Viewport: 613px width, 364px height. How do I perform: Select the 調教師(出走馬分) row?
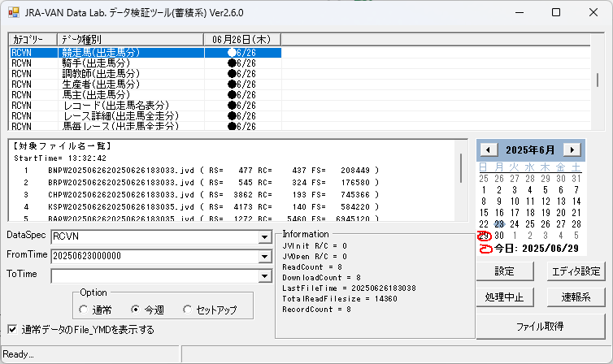click(x=146, y=73)
